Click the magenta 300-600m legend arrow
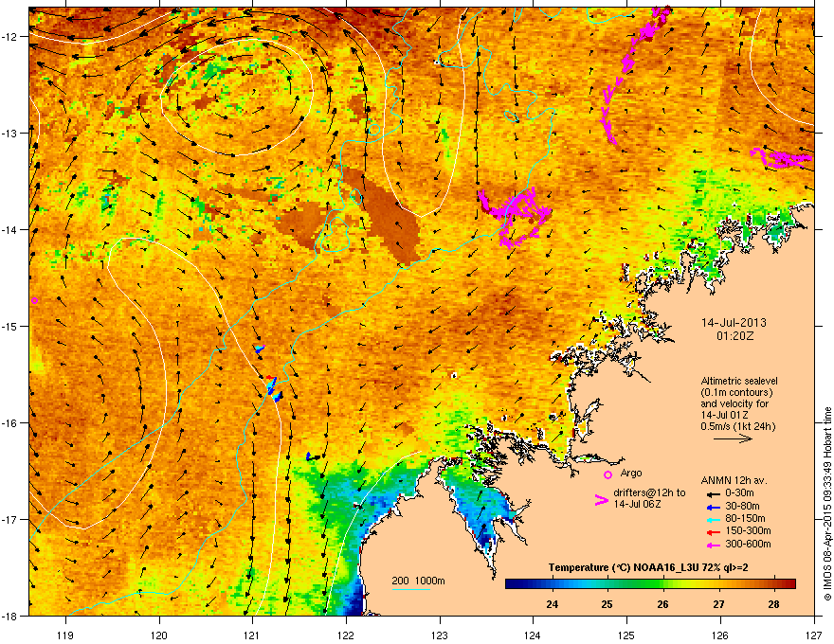This screenshot has height=644, width=834. [712, 545]
